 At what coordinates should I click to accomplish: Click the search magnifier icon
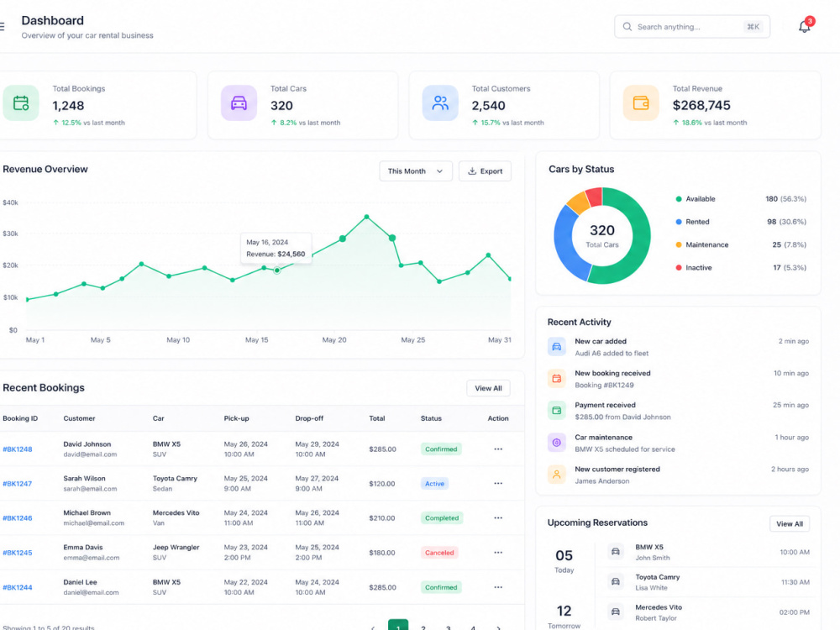point(627,27)
